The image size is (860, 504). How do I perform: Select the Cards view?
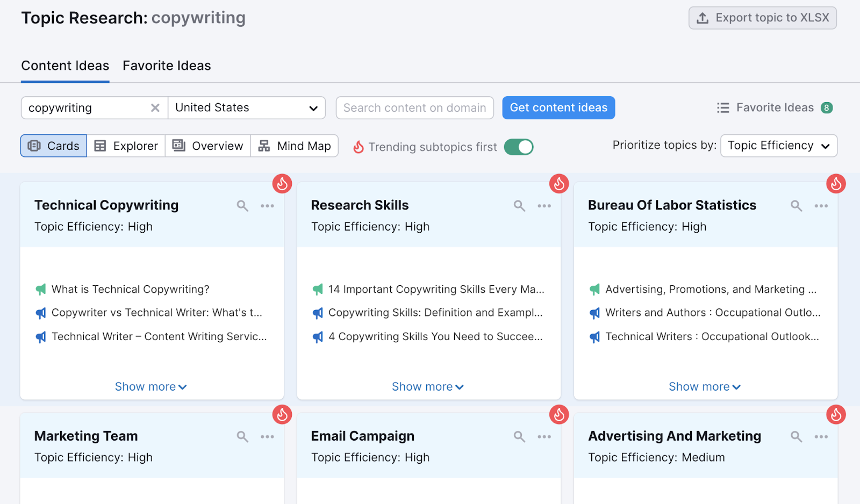[x=54, y=146]
